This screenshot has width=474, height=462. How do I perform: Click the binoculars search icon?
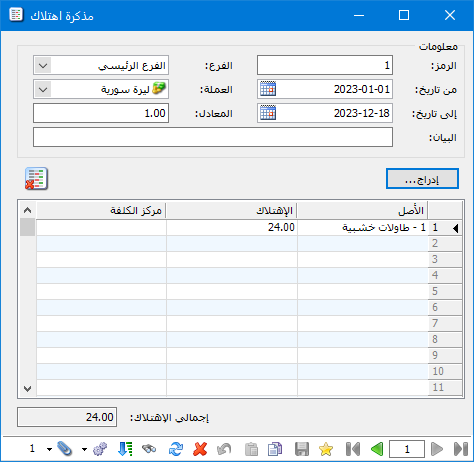(149, 449)
